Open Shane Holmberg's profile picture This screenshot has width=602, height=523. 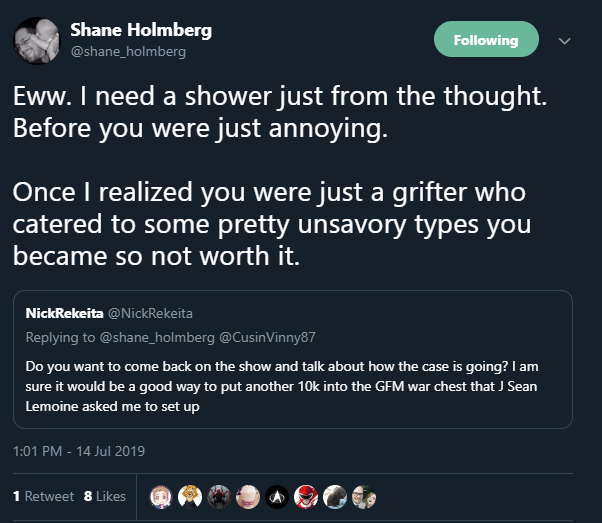click(37, 40)
